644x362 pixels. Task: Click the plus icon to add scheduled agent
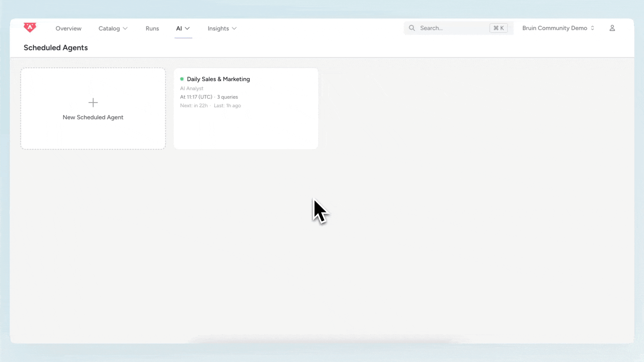[93, 103]
